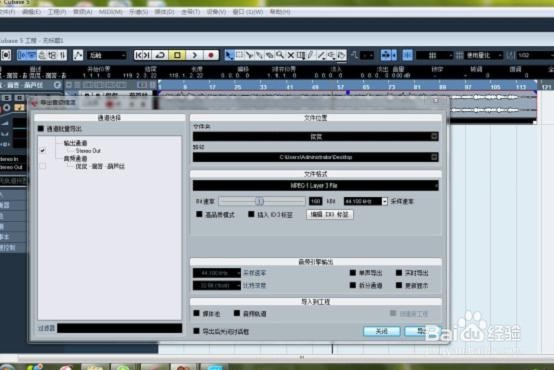Select the Play speaker tool
The image size is (554, 370).
tap(331, 55)
